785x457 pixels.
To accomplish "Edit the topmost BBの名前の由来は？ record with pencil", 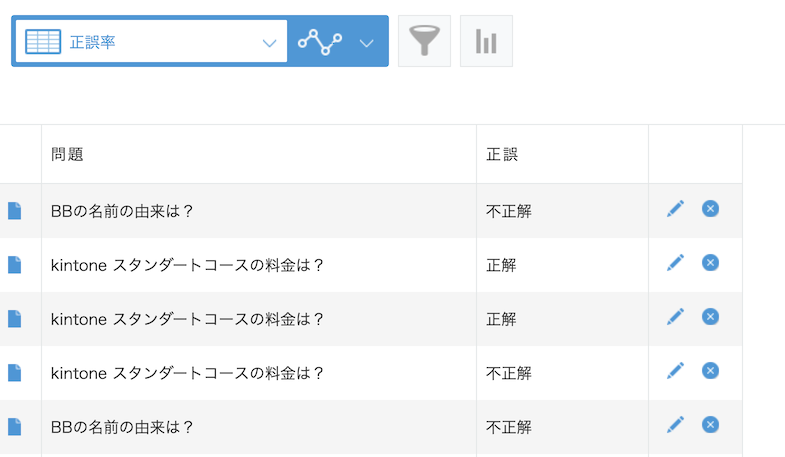I will (675, 209).
